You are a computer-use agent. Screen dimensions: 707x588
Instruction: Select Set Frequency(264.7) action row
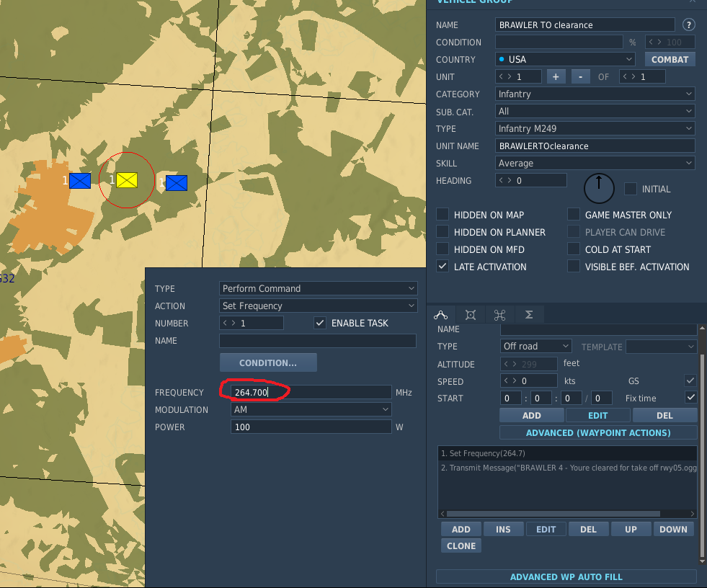567,453
